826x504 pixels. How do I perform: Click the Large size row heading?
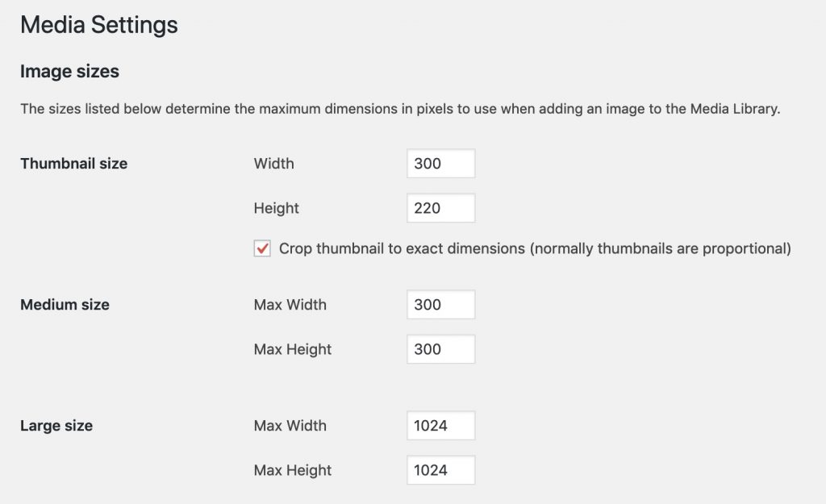point(56,426)
